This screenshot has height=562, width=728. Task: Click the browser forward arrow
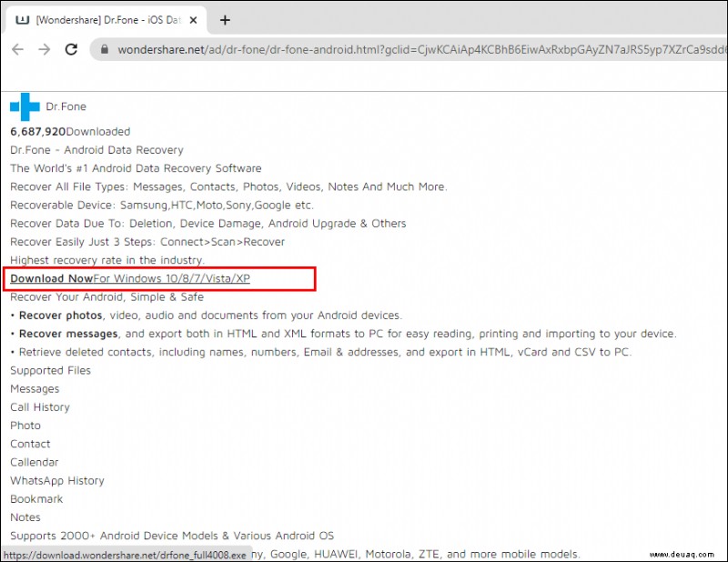pyautogui.click(x=44, y=49)
